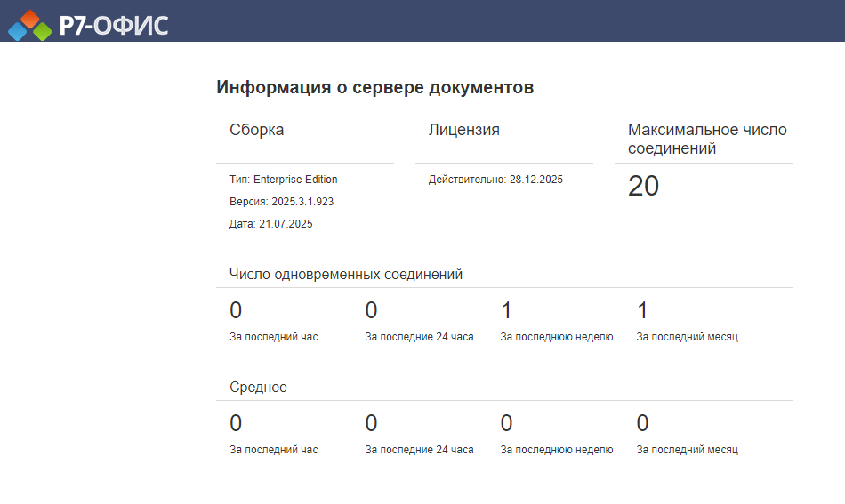Click the 'Информация о сервере документов' heading

tap(374, 88)
